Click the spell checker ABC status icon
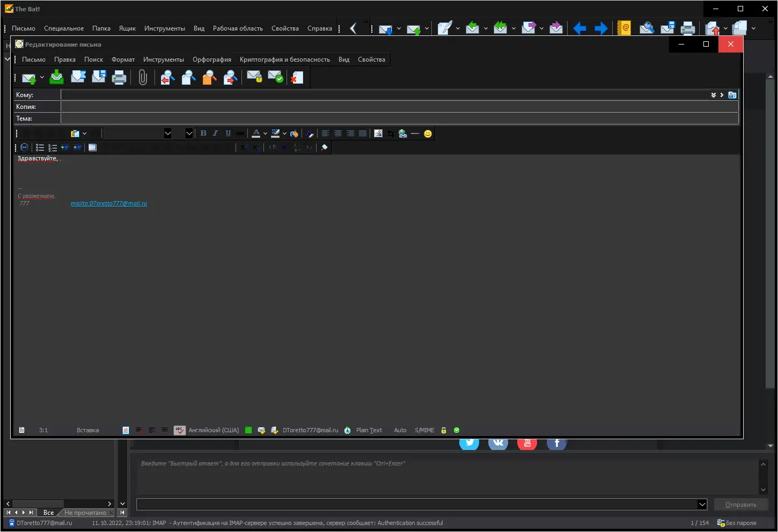 180,430
